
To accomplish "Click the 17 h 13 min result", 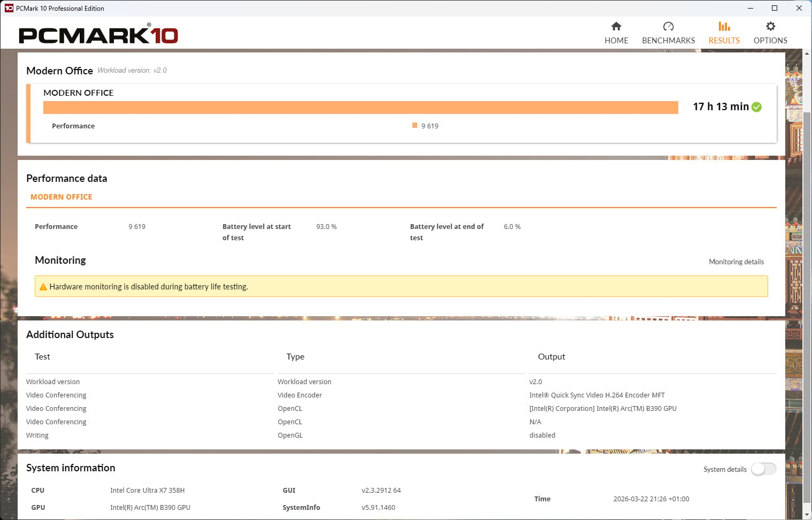I will [x=721, y=106].
